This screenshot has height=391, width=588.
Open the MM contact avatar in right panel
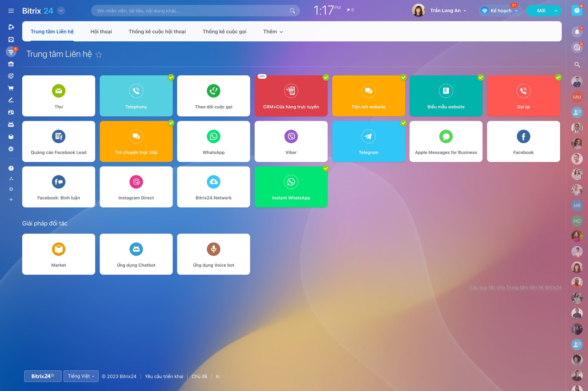point(577,97)
